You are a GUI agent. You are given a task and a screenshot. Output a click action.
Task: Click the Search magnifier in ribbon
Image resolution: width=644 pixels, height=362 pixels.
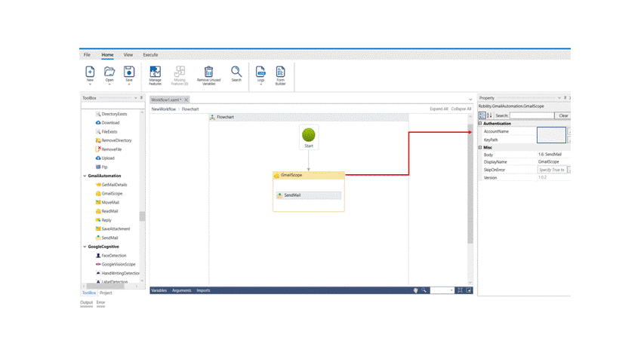click(236, 72)
